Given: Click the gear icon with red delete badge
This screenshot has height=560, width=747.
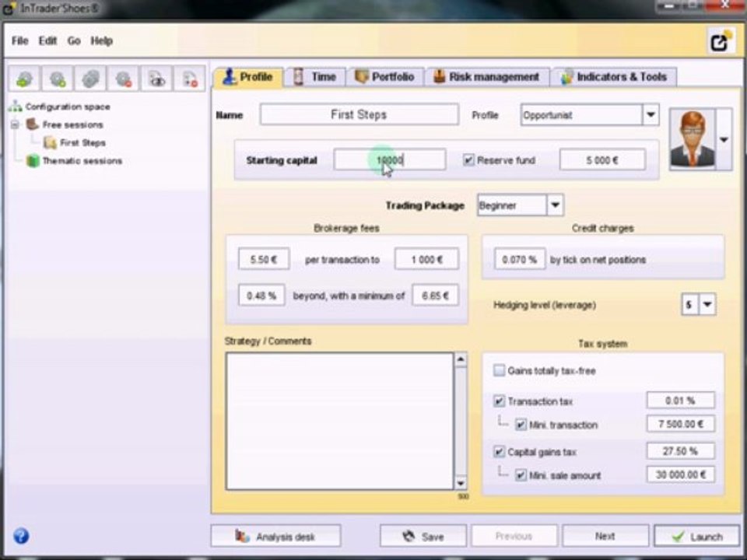Looking at the screenshot, I should coord(124,79).
